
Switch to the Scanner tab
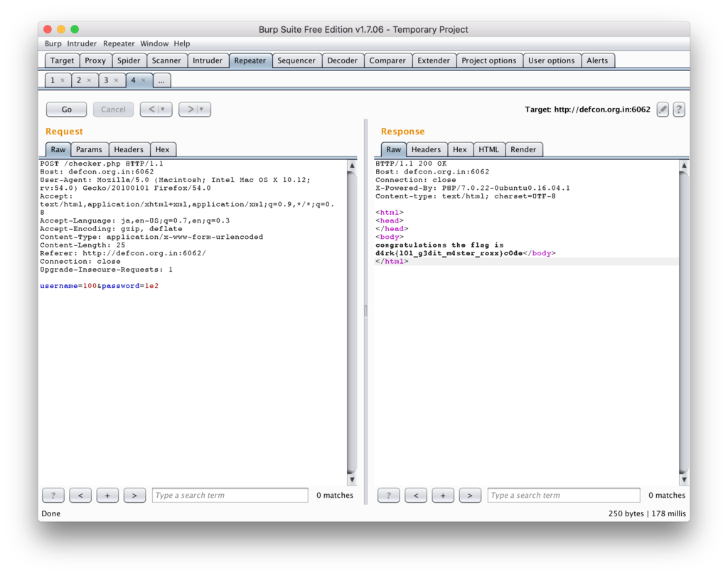point(166,60)
